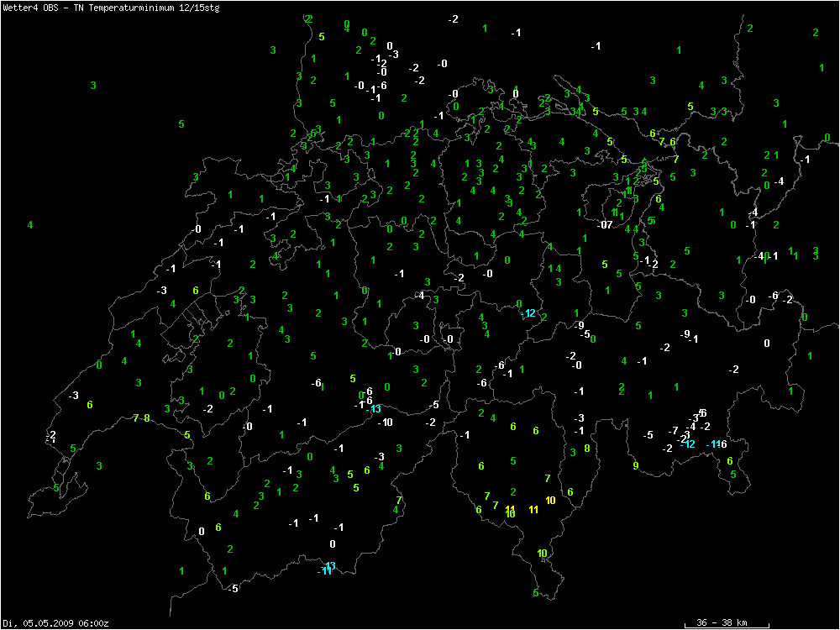Click the 8 next to 7 in the west

(x=147, y=417)
